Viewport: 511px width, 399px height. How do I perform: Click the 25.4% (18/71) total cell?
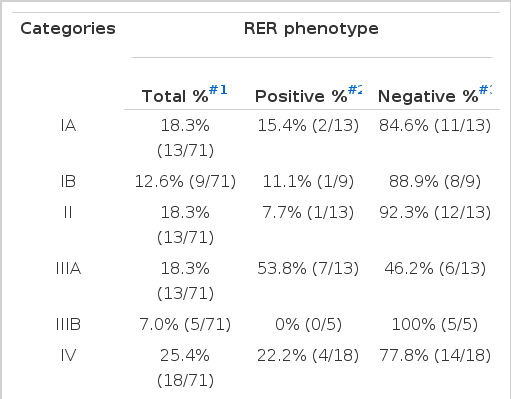point(185,368)
